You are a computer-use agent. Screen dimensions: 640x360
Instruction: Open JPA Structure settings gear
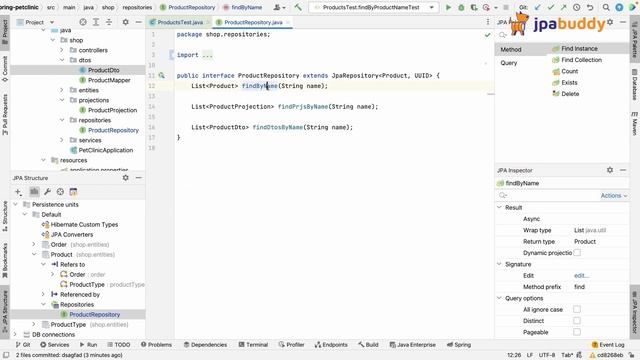[x=126, y=178]
